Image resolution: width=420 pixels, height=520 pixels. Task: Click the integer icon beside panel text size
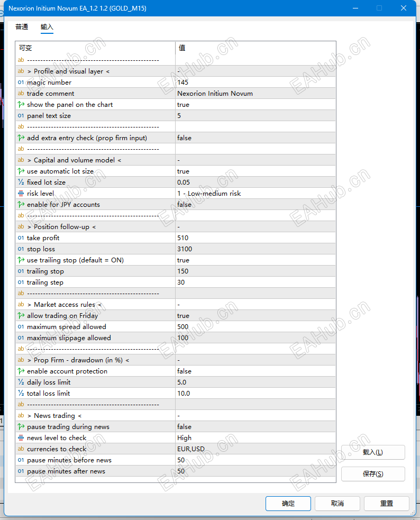click(x=21, y=116)
